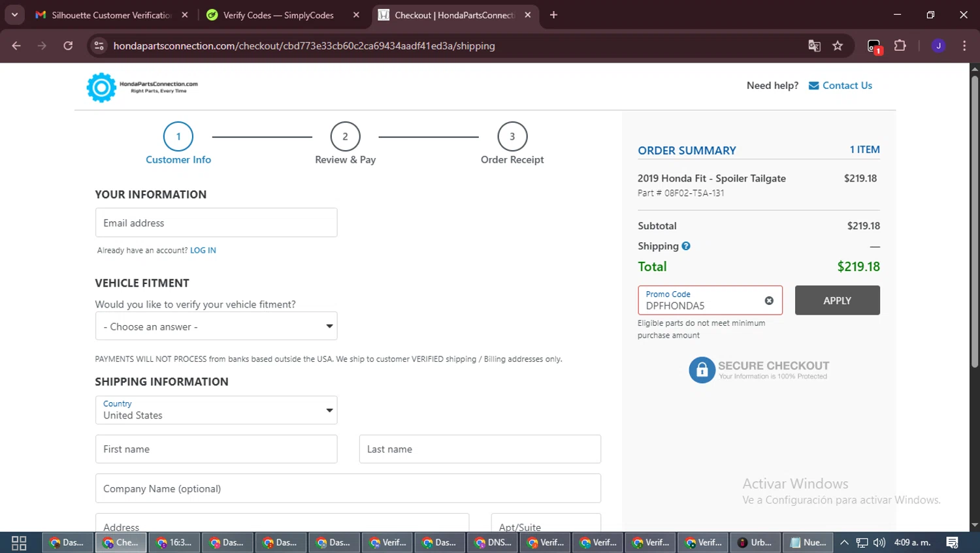Click the LOG IN link
Screen dimensions: 980x553
pyautogui.click(x=203, y=250)
